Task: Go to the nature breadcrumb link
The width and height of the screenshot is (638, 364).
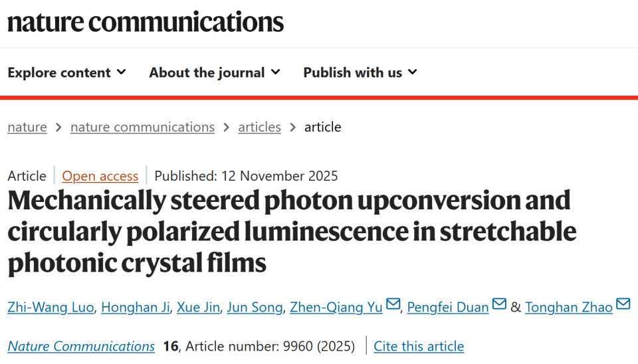Action: (27, 127)
